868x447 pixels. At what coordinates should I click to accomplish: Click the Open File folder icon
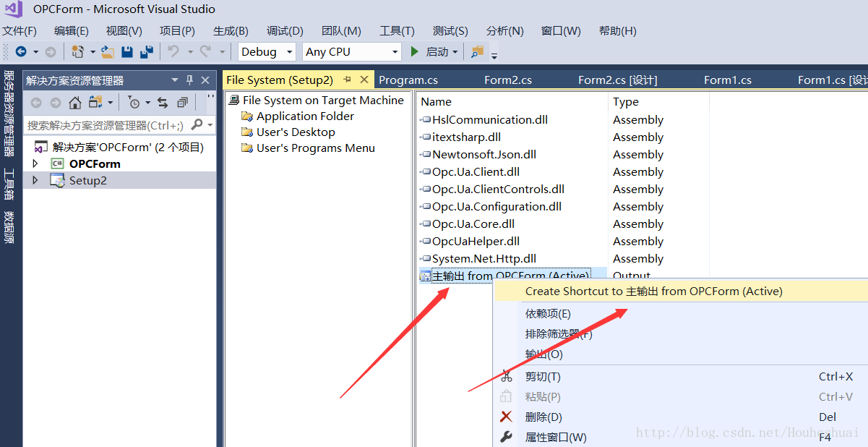click(108, 51)
